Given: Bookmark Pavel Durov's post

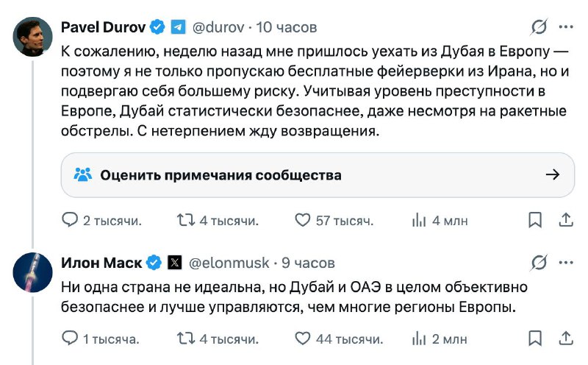Looking at the screenshot, I should click(537, 220).
